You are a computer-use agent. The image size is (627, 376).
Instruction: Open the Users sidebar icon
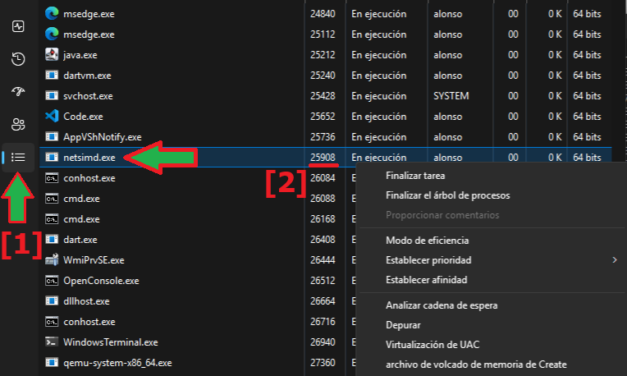point(18,124)
